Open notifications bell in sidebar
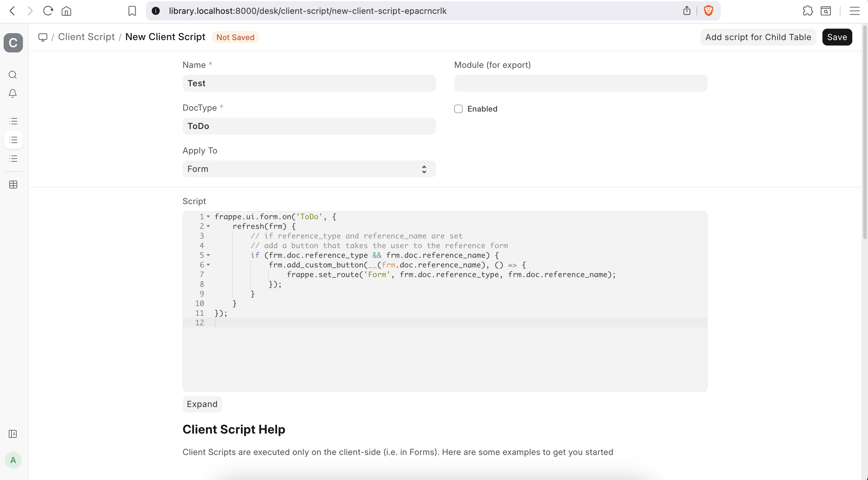Screen dimensions: 868x480 click(13, 93)
